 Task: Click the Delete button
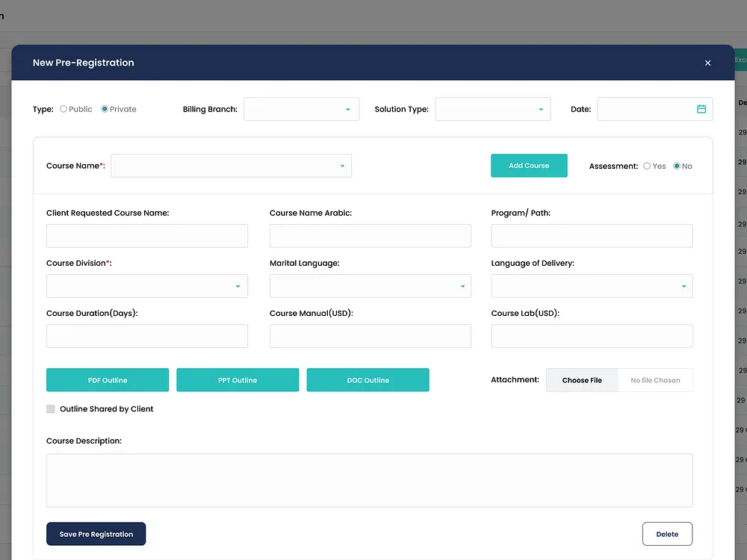(x=667, y=534)
